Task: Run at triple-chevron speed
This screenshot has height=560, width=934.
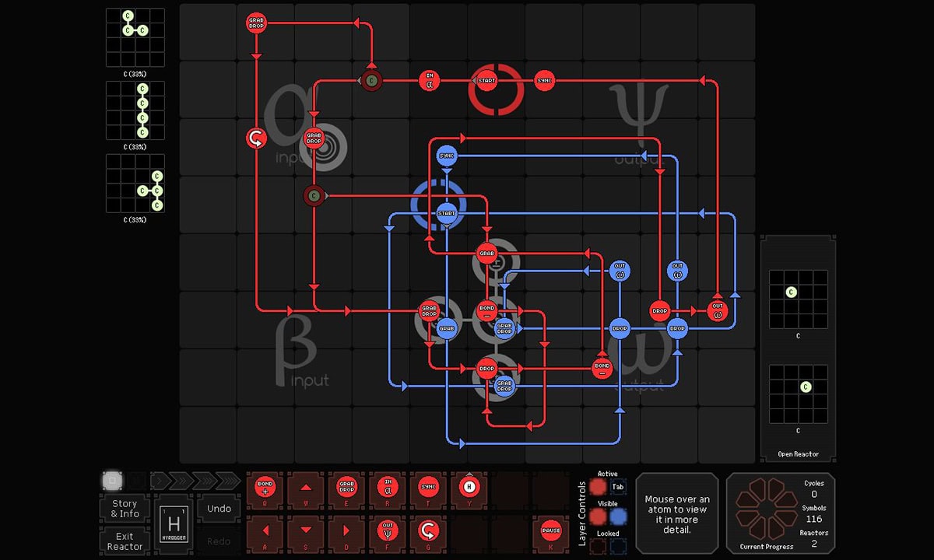Action: tap(204, 481)
